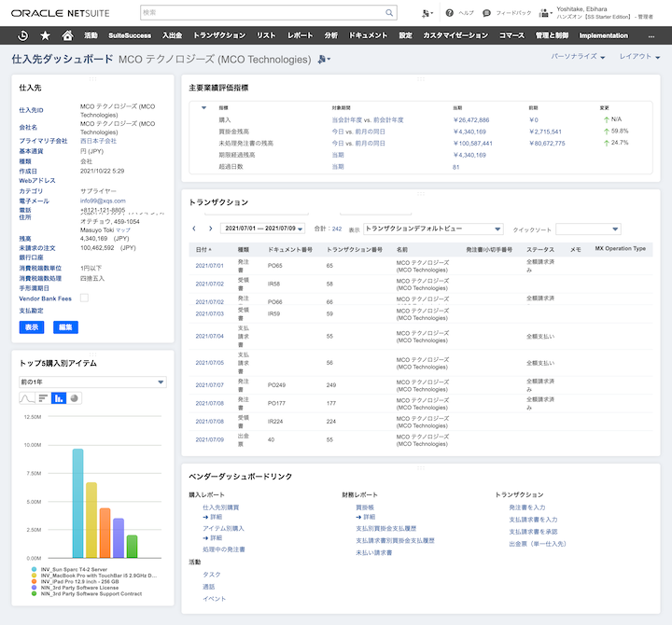Image resolution: width=672 pixels, height=625 pixels.
Task: Switch chart to line graph view
Action: pos(27,398)
